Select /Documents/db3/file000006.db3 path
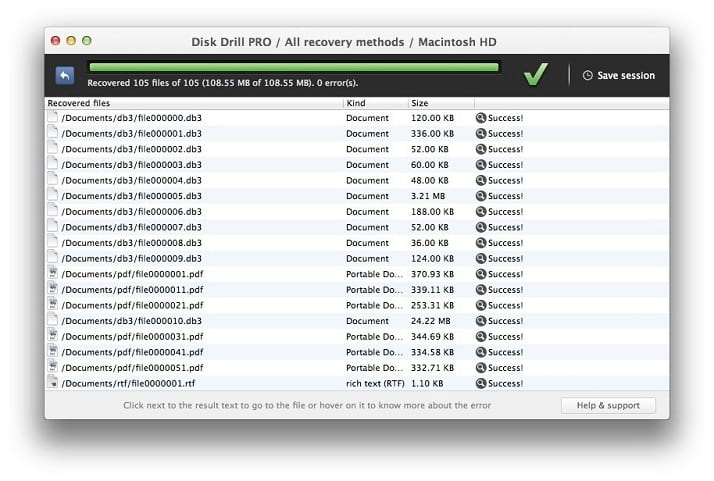The image size is (714, 481). 132,212
